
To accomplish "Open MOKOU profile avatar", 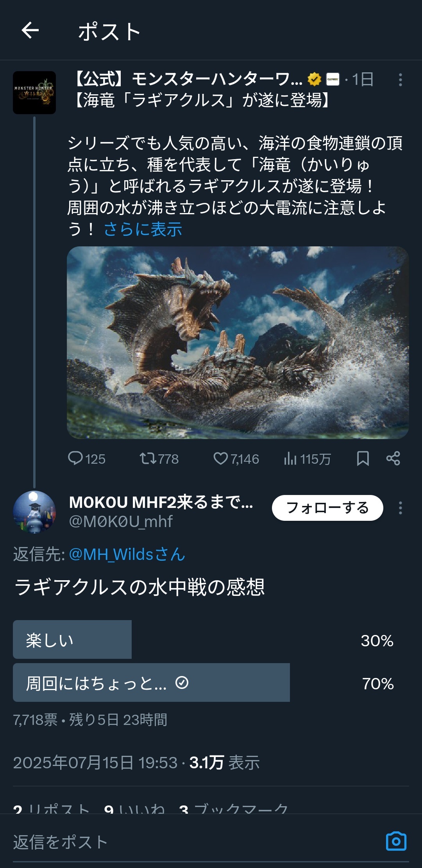I will pyautogui.click(x=34, y=512).
